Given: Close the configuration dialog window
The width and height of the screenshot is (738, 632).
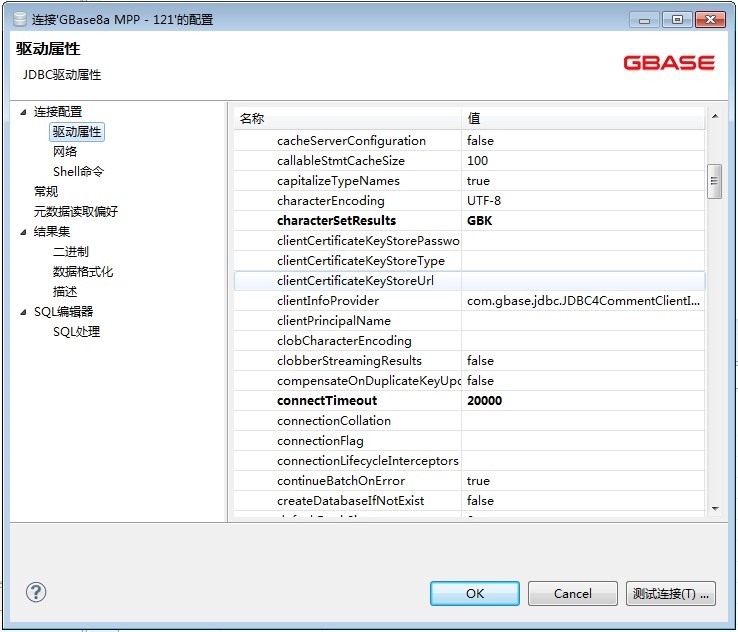Looking at the screenshot, I should [x=710, y=19].
